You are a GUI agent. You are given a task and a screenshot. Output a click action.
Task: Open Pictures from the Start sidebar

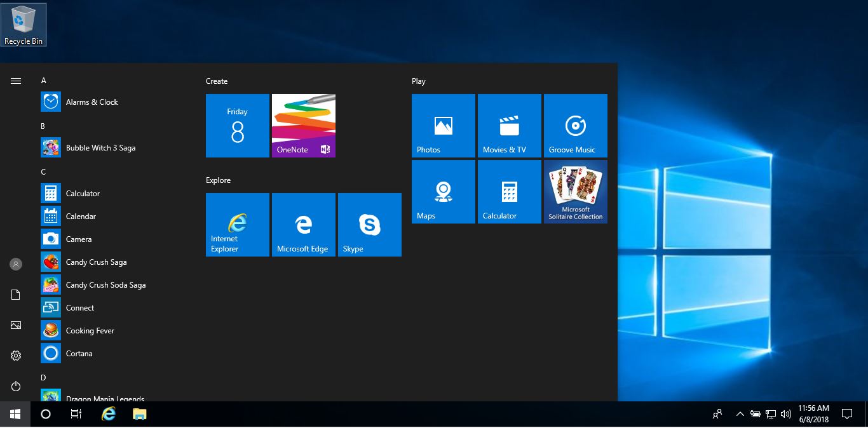(x=16, y=325)
